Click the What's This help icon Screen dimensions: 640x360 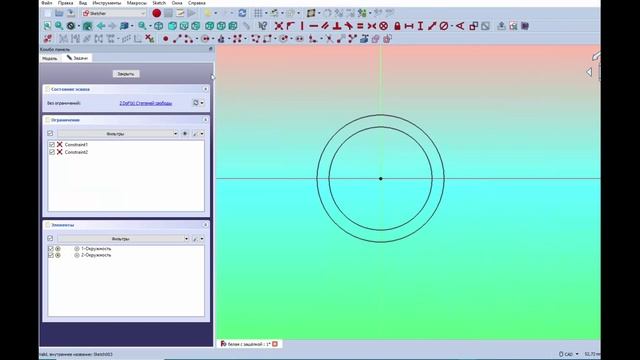(262, 26)
